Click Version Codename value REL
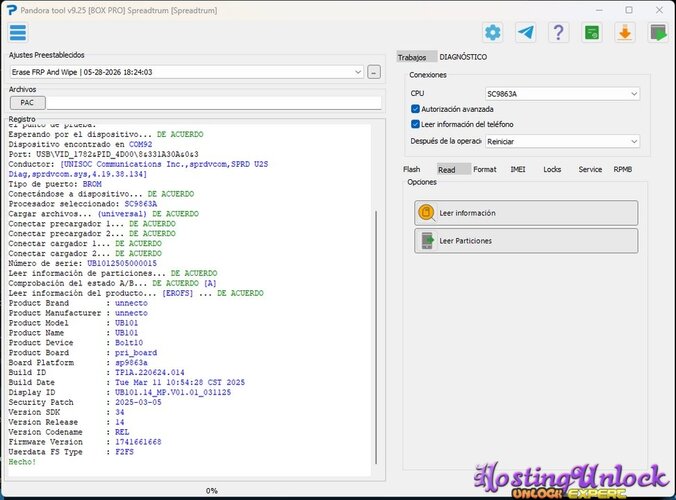This screenshot has height=500, width=676. pyautogui.click(x=122, y=432)
